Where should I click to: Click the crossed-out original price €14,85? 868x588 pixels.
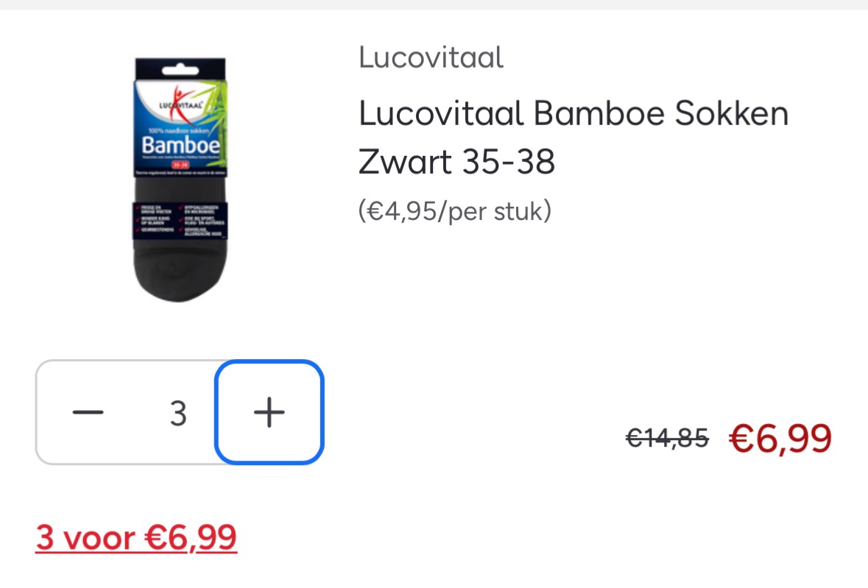(667, 439)
